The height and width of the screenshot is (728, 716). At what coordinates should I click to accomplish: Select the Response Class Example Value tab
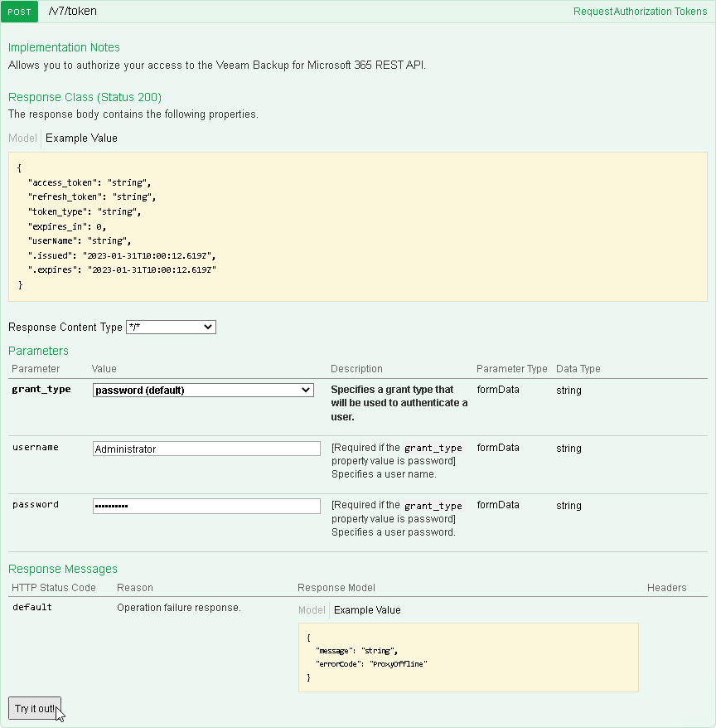click(81, 138)
